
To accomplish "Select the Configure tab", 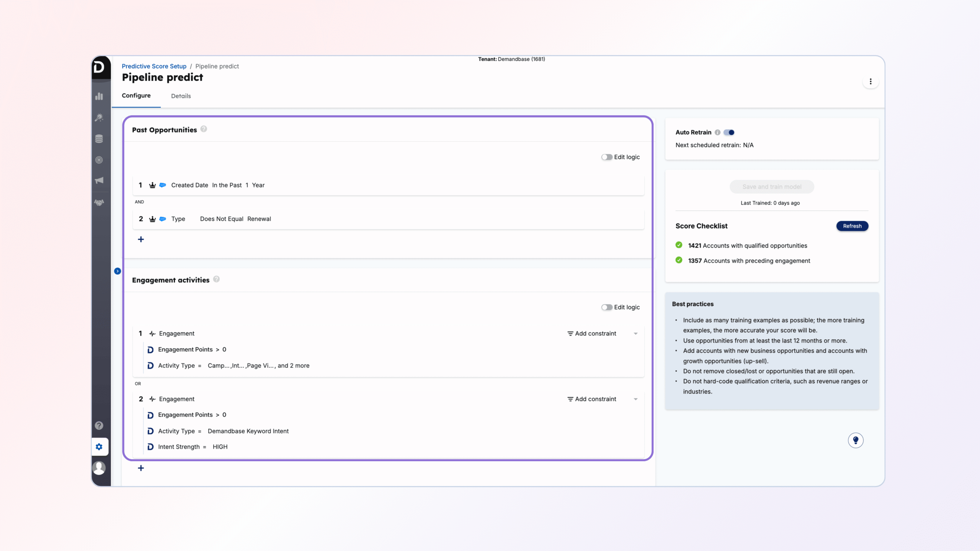I will (x=136, y=96).
